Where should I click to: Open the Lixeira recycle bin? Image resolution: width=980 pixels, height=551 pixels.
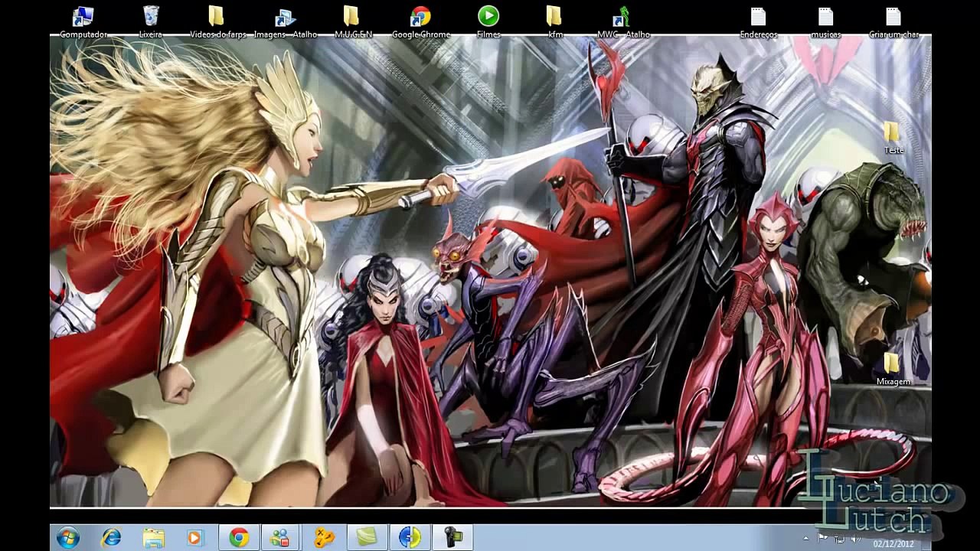coord(151,21)
